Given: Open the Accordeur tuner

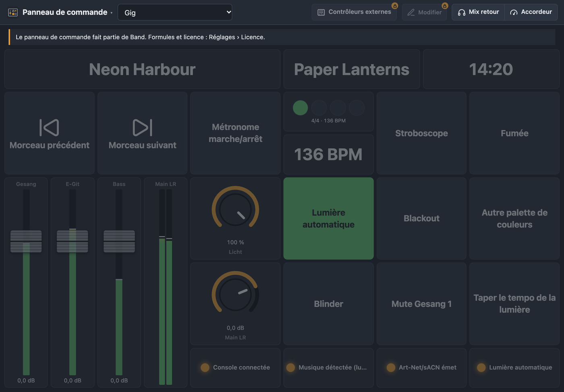Looking at the screenshot, I should click(x=531, y=12).
